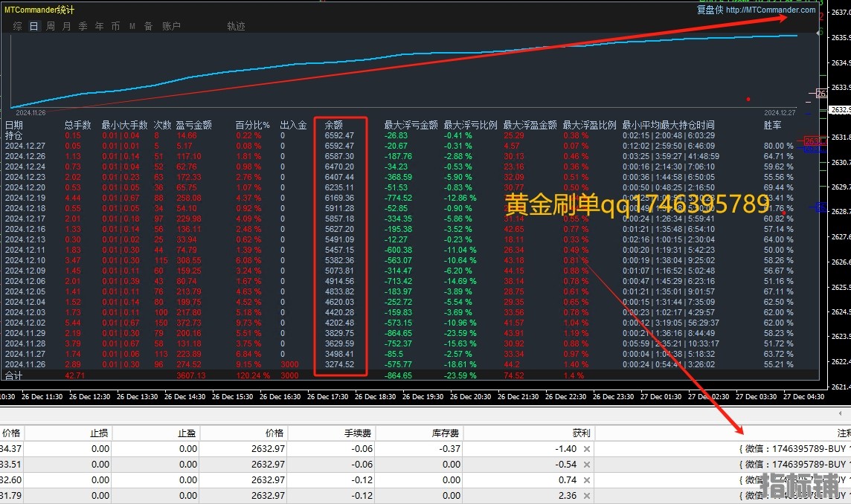The width and height of the screenshot is (851, 504).
Task: Close the order with profit -1.40
Action: pyautogui.click(x=587, y=449)
